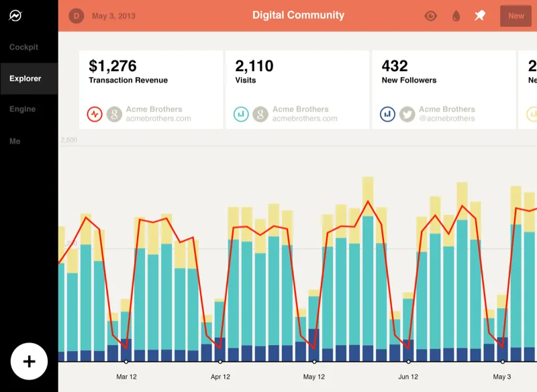Viewport: 537px width, 392px height.
Task: Open the Cockpit menu item
Action: [23, 47]
